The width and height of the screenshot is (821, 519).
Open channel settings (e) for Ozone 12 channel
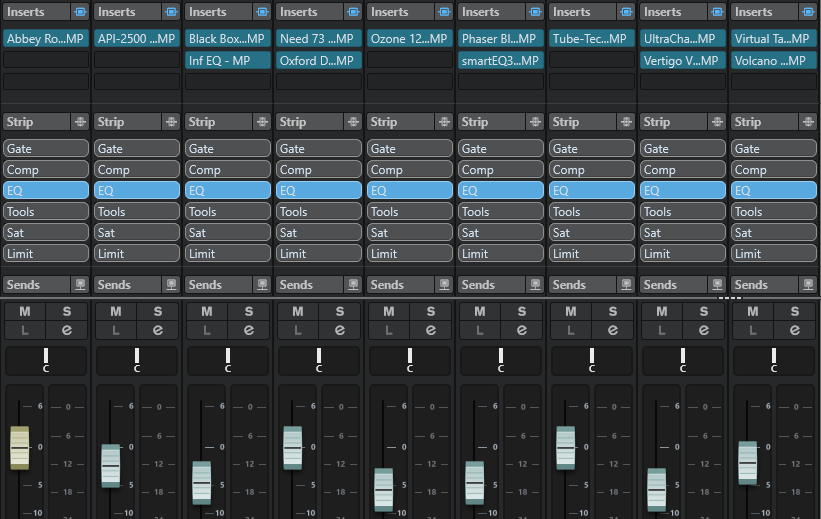coord(431,330)
